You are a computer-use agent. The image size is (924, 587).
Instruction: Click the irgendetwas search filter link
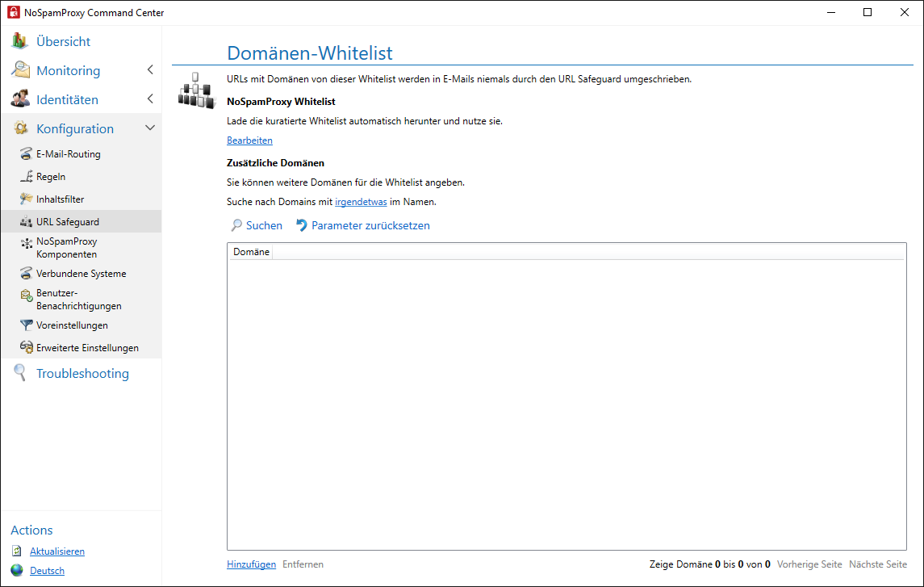362,202
